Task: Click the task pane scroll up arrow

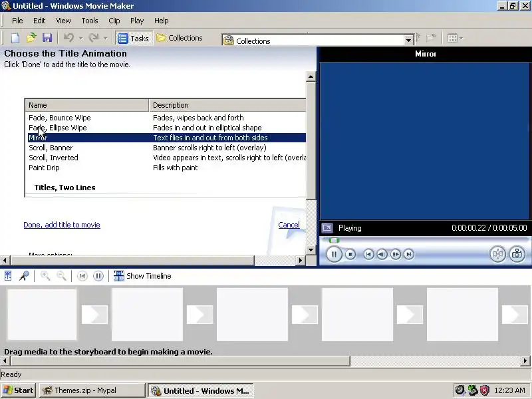Action: (x=311, y=76)
